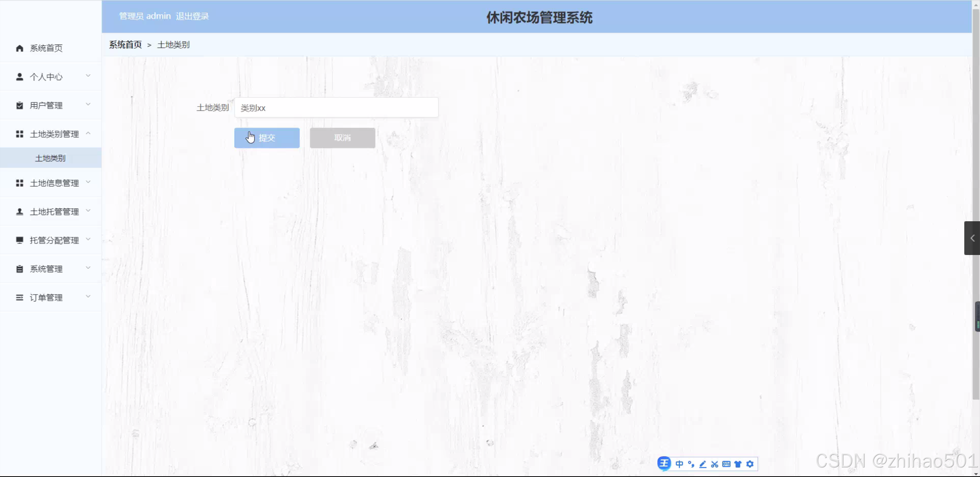980x477 pixels.
Task: Expand the 订单管理 dropdown arrow
Action: (88, 297)
